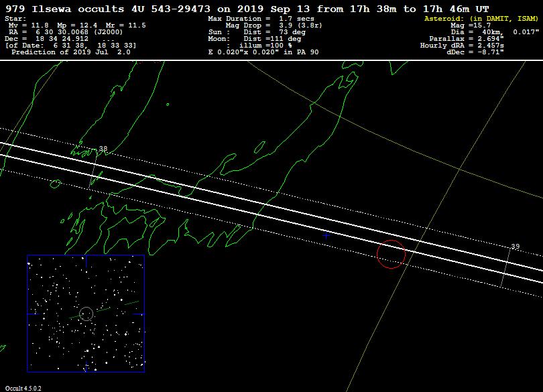Image resolution: width=543 pixels, height=392 pixels.
Task: Click the star chart inset thumbnail
Action: click(86, 314)
